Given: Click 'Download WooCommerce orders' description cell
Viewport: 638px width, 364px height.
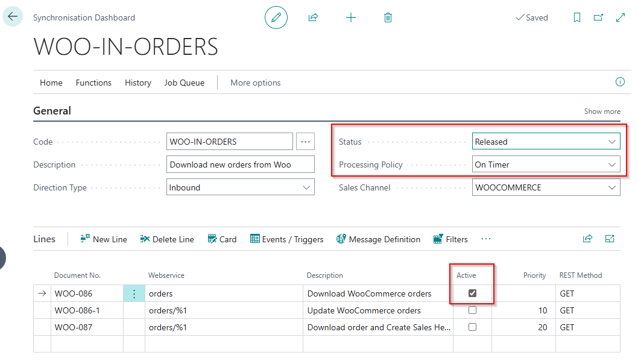Looking at the screenshot, I should [378, 293].
